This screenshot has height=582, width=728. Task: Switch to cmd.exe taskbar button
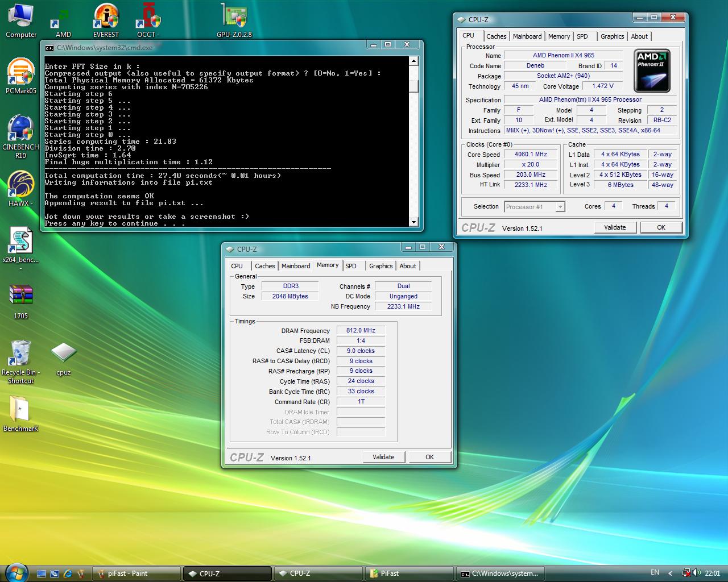[x=500, y=573]
